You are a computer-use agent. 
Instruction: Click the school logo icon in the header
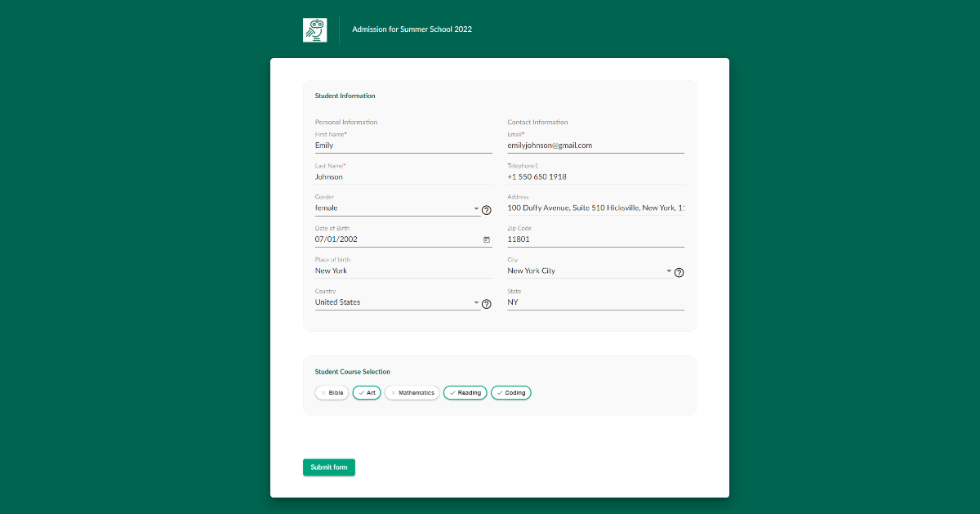[315, 29]
